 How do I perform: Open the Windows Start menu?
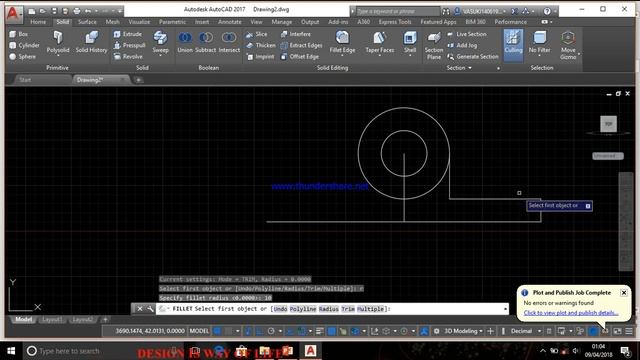pyautogui.click(x=11, y=351)
